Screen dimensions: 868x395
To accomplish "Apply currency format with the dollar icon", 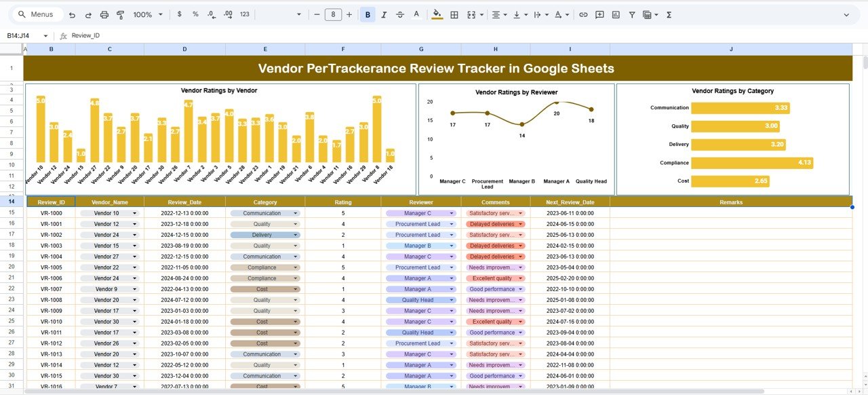I will pos(178,14).
